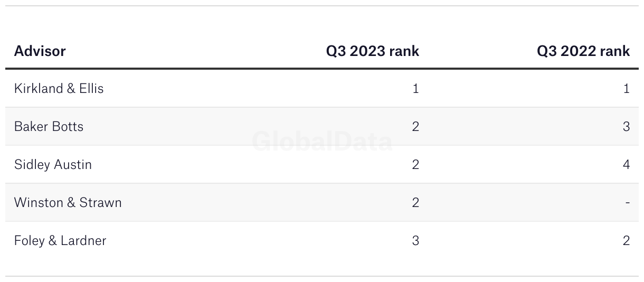The image size is (644, 282).
Task: Click Kirkland & Ellis Q3 2023 rank value
Action: [415, 88]
